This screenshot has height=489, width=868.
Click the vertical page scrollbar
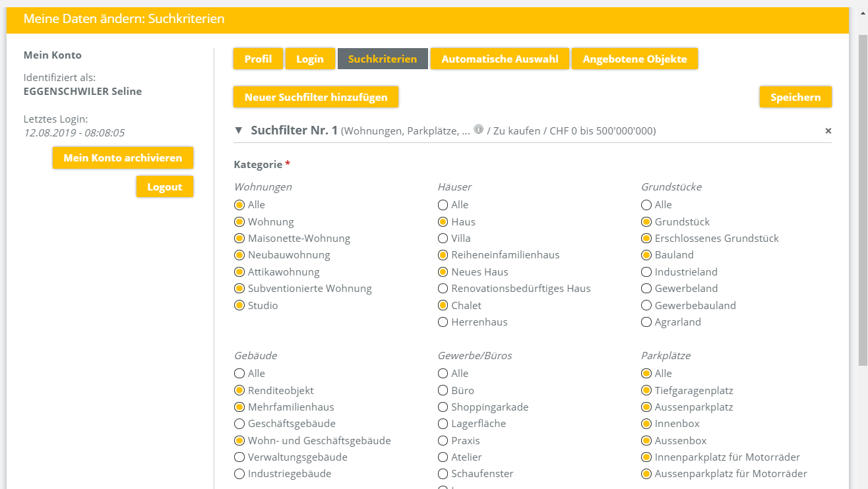click(x=862, y=198)
